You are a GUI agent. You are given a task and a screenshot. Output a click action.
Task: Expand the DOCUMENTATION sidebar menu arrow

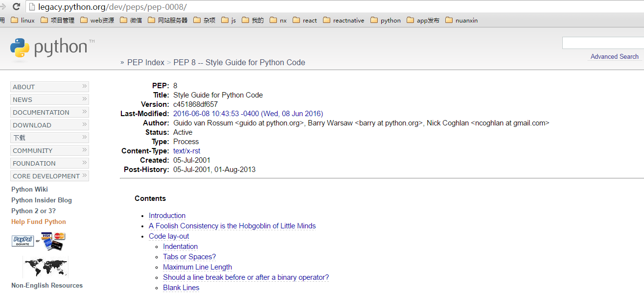click(84, 112)
